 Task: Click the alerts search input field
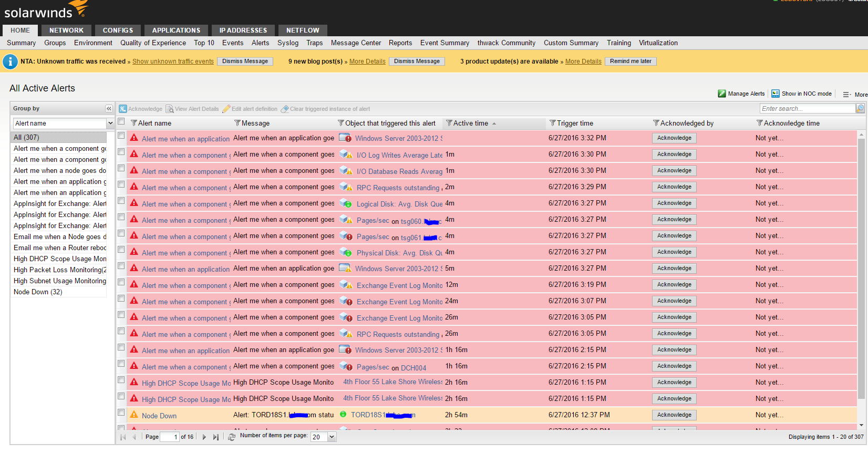point(808,108)
